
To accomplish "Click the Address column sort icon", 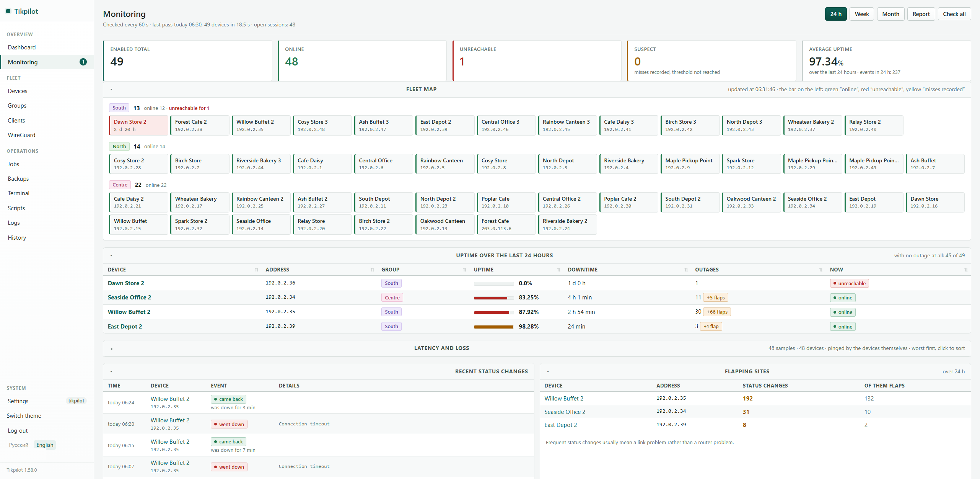I will (x=373, y=270).
